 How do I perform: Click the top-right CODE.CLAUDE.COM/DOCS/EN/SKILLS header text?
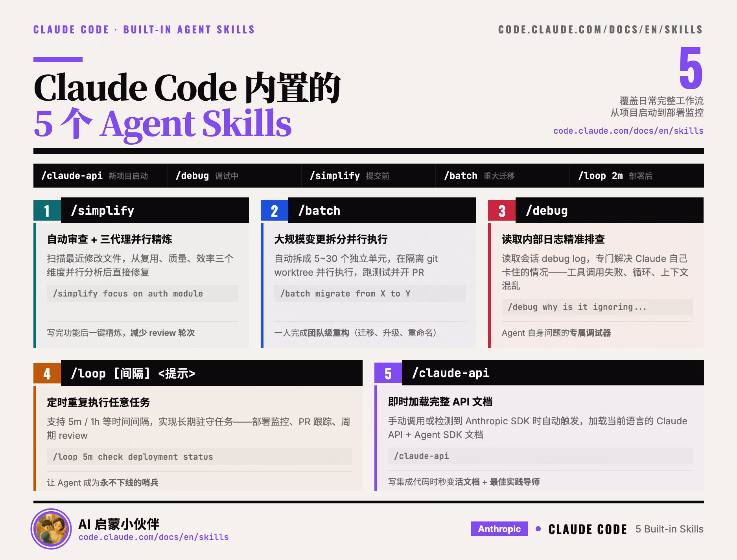pos(601,29)
